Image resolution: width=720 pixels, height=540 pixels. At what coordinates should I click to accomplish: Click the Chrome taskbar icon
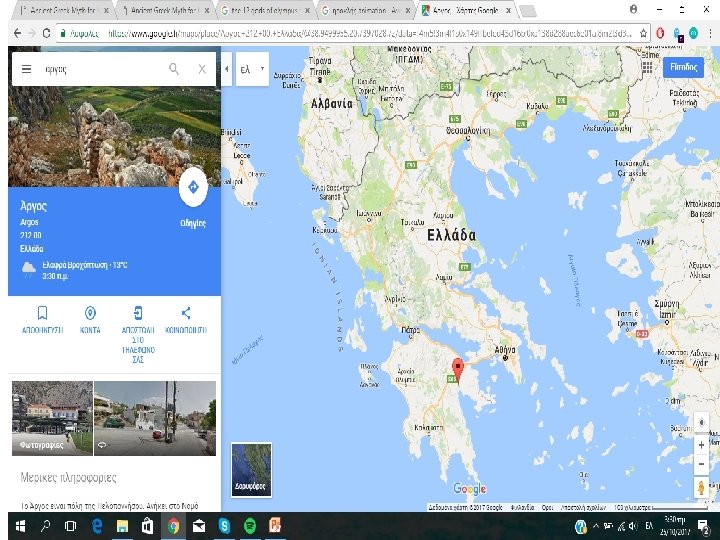[x=173, y=526]
